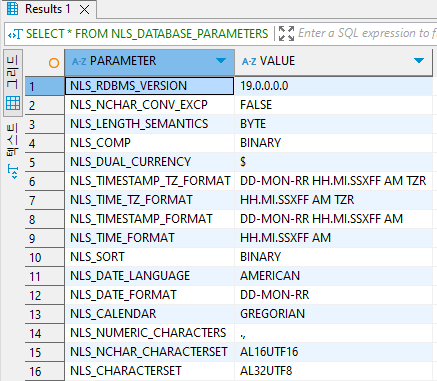Select the NLS_CALENDAR cell
The width and height of the screenshot is (437, 381).
click(x=150, y=314)
